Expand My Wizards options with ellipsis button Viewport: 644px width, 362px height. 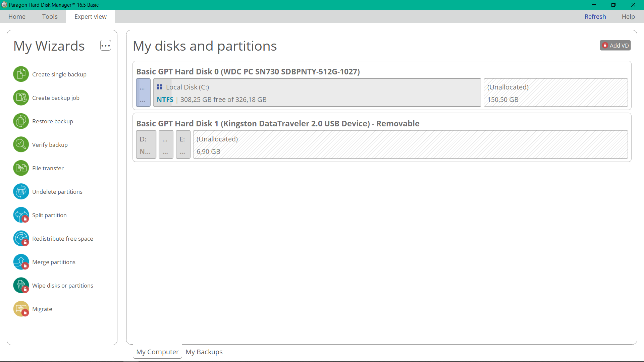point(105,46)
